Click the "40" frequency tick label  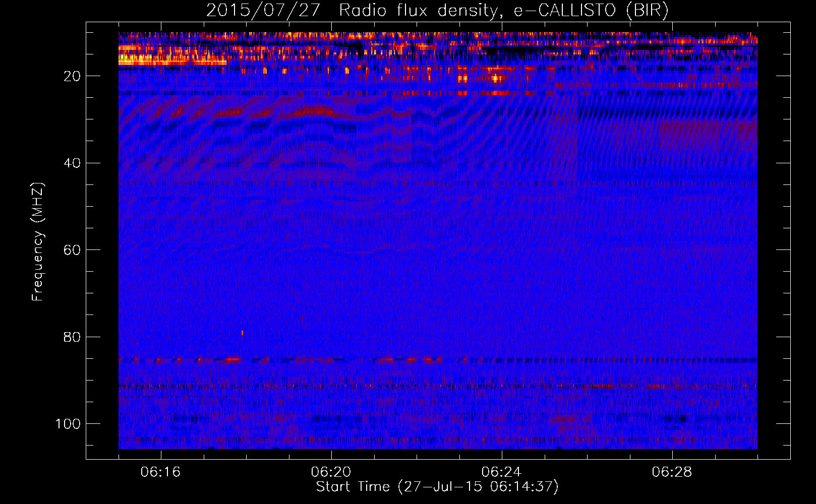tap(72, 163)
